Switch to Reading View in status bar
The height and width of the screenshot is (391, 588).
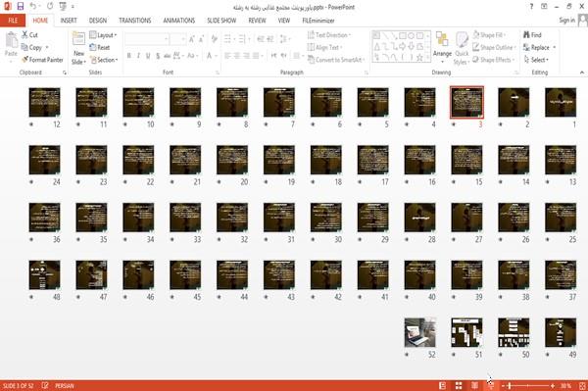tap(474, 386)
